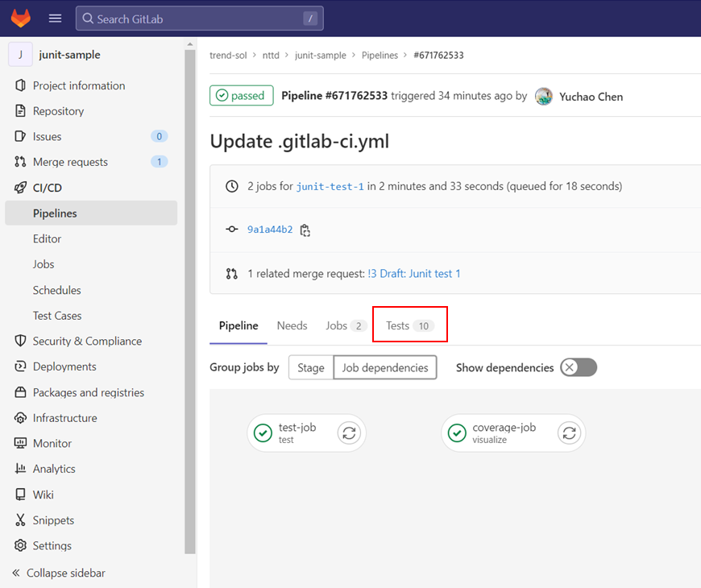701x588 pixels.
Task: Focus the Search GitLab field
Action: 199,19
